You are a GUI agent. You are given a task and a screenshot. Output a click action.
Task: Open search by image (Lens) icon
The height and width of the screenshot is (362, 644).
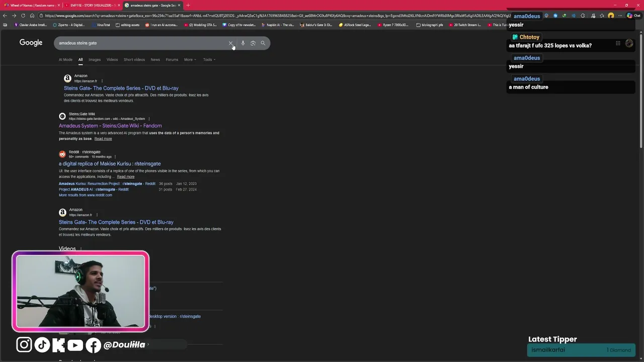(x=253, y=43)
